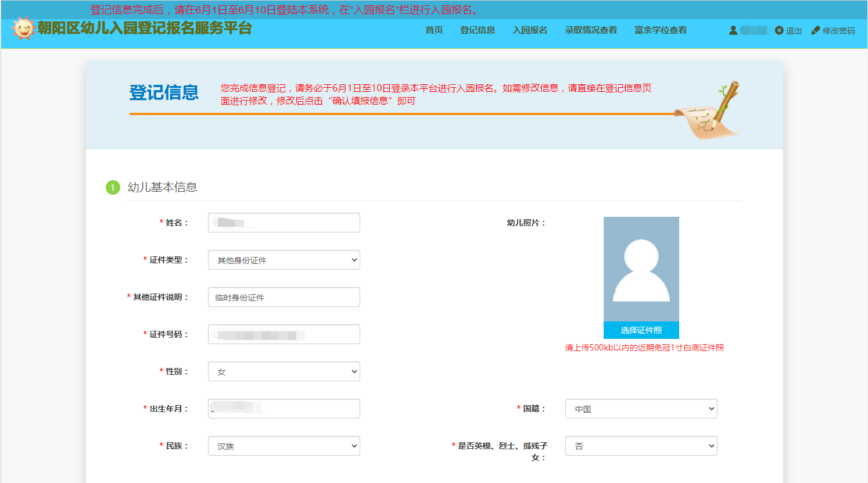Expand the 国籍 dropdown

[x=641, y=409]
